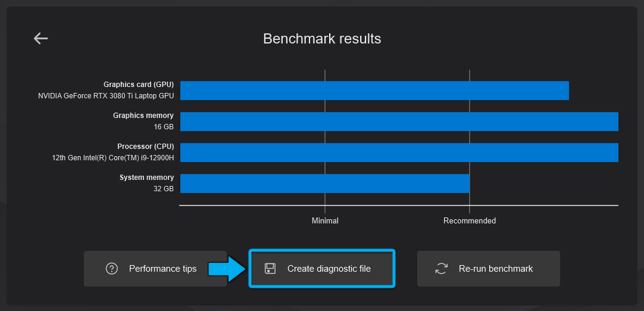Click the NVIDIA GeForce RTX 3080 Ti text
The height and width of the screenshot is (311, 644).
[x=106, y=95]
